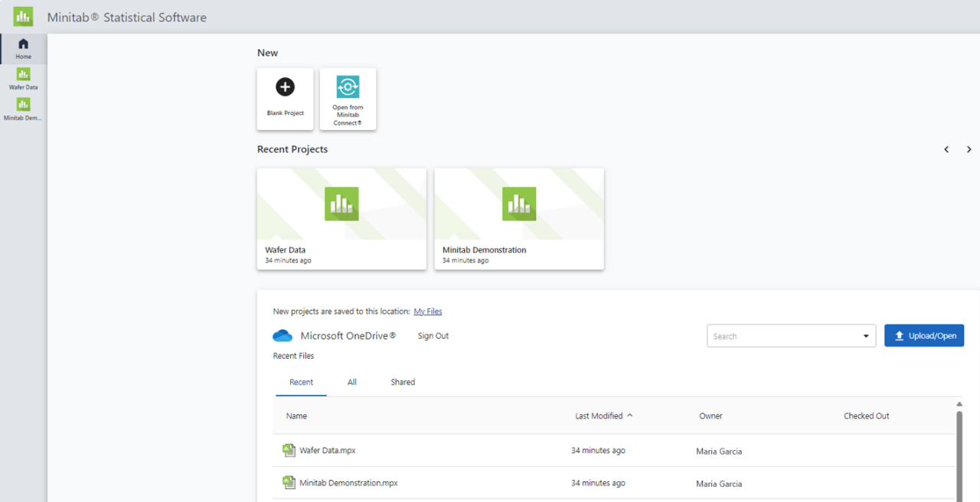Open the Home sidebar icon
The height and width of the screenshot is (502, 980).
[x=23, y=48]
